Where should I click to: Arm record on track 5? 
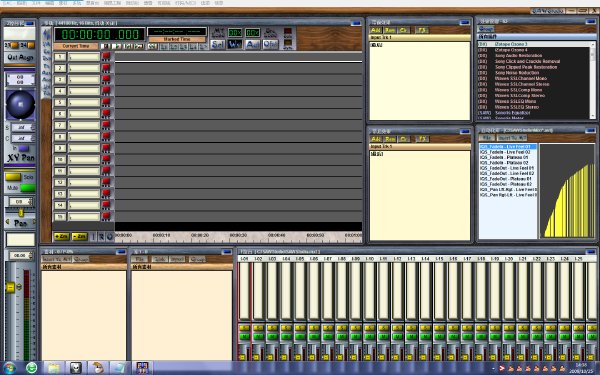(x=106, y=103)
